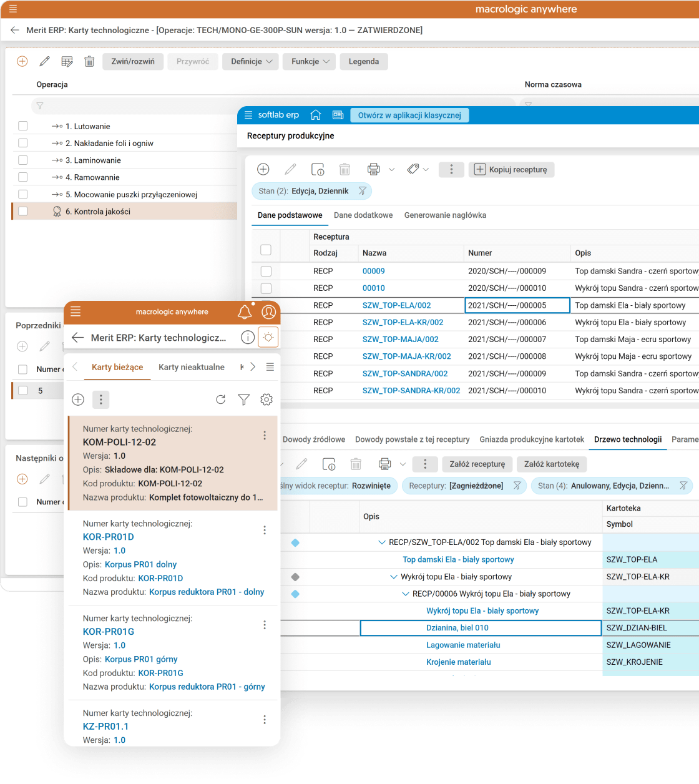Open the settings gear in mobile card list
The width and height of the screenshot is (699, 784).
click(266, 399)
